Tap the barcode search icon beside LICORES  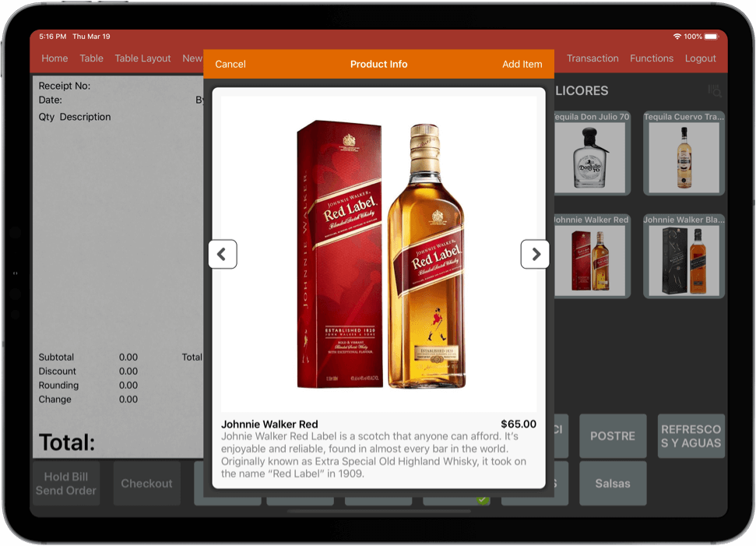coord(714,91)
